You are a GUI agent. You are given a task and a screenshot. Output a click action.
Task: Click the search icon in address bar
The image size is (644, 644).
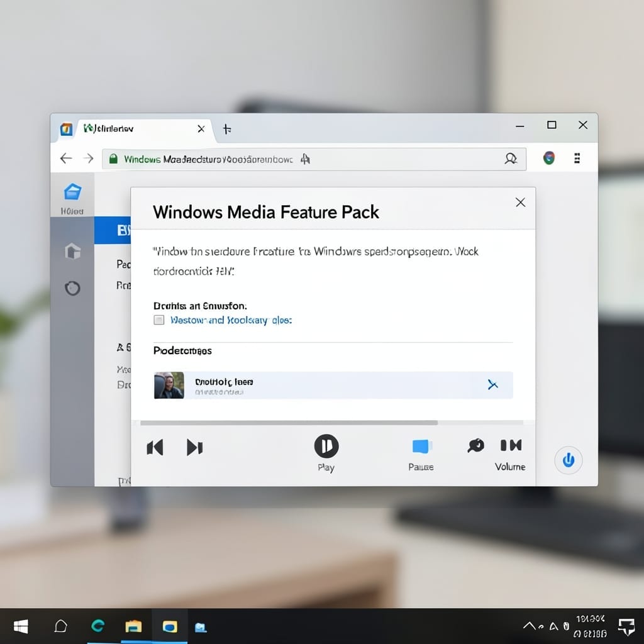511,158
